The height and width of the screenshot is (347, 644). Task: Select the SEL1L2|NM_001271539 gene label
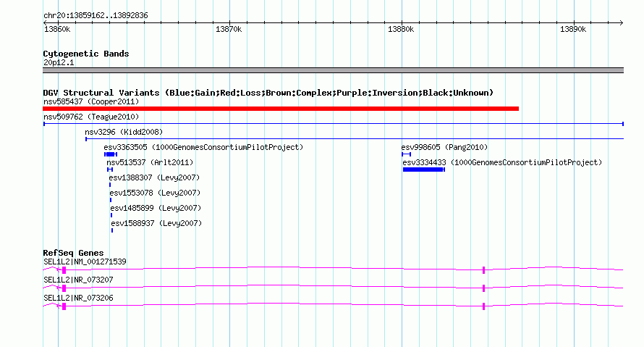tap(85, 262)
